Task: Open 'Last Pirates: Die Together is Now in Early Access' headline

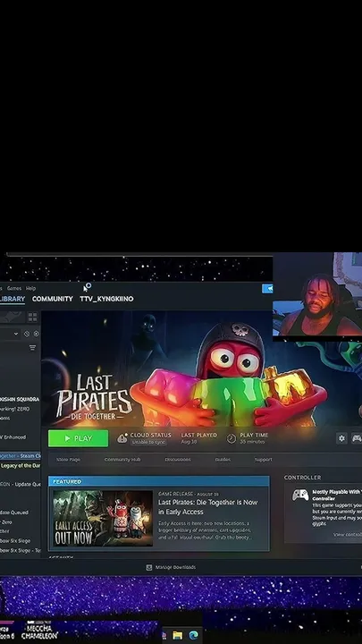Action: point(208,507)
